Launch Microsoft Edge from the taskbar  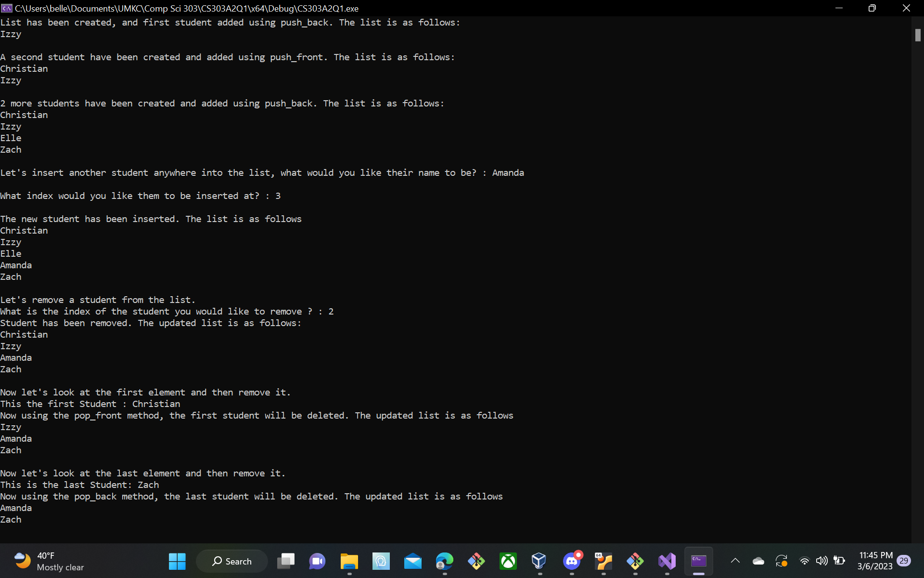445,561
